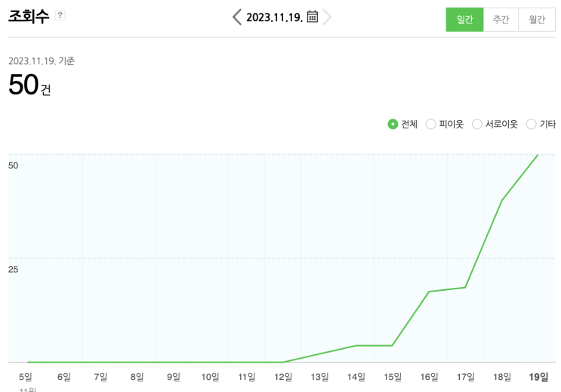Click the 14일 x-axis label

pos(356,377)
